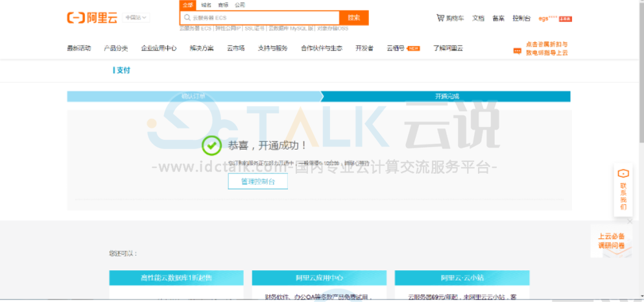
Task: Open the 合作伙伴与生态 navigation item
Action: click(322, 48)
